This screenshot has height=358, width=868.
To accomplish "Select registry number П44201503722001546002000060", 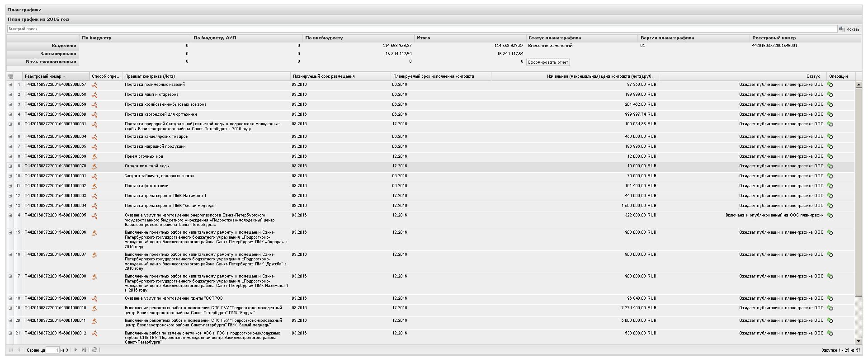I will tap(55, 114).
